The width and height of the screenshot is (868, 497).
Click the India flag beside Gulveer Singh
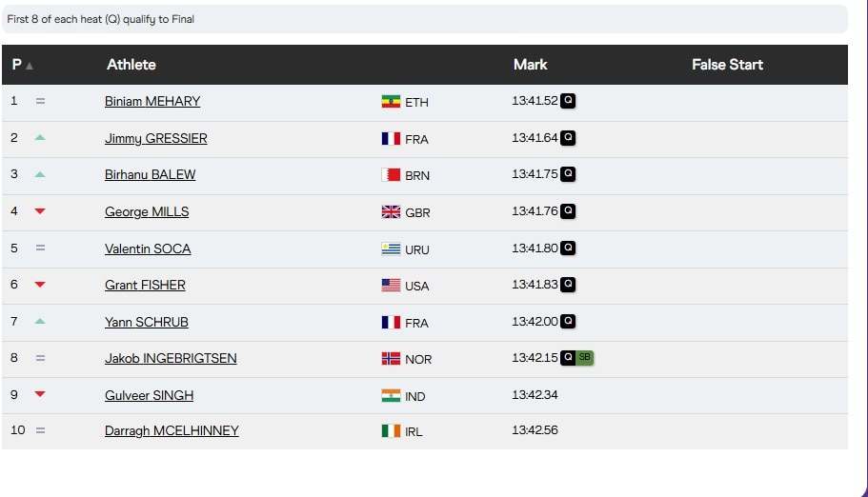(x=391, y=396)
